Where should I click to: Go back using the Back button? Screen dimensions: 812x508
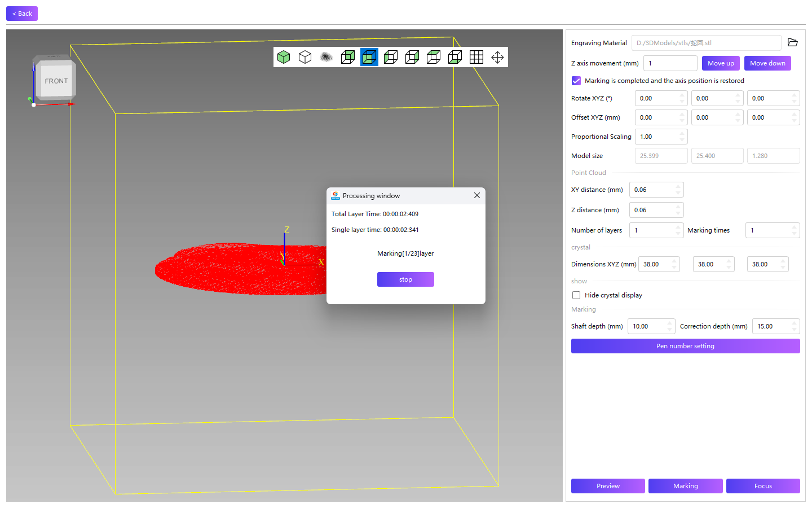(x=22, y=14)
